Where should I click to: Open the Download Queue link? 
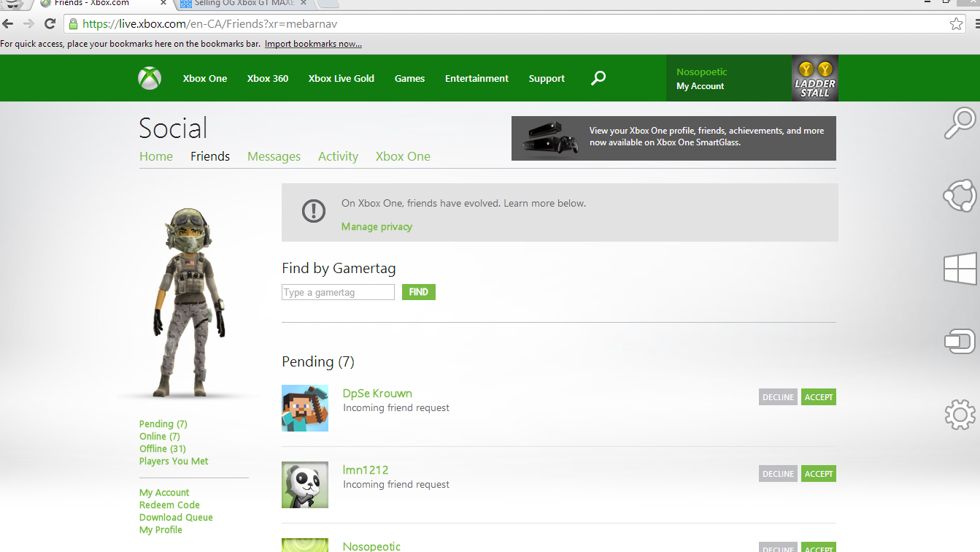(x=176, y=517)
